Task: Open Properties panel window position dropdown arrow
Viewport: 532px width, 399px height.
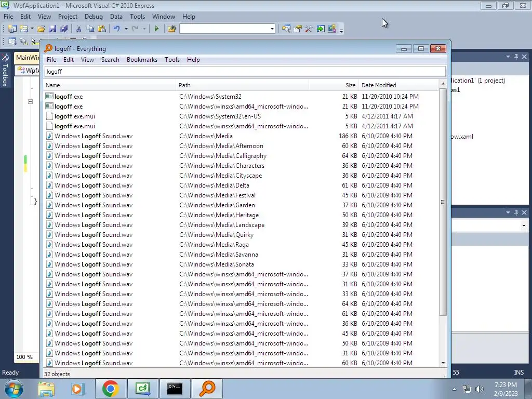Action: pyautogui.click(x=508, y=212)
